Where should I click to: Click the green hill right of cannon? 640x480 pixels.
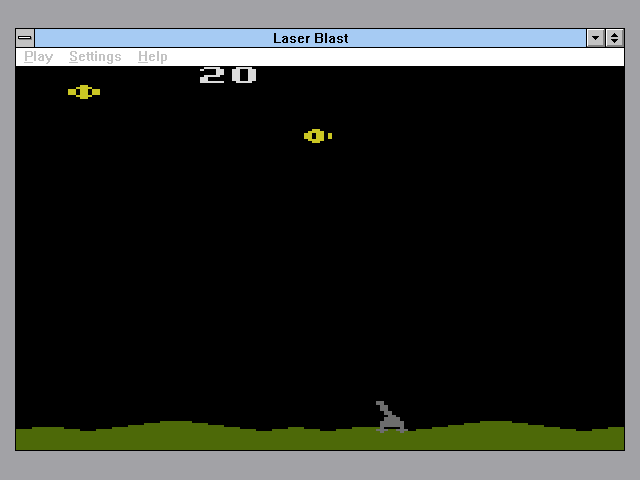pyautogui.click(x=495, y=434)
